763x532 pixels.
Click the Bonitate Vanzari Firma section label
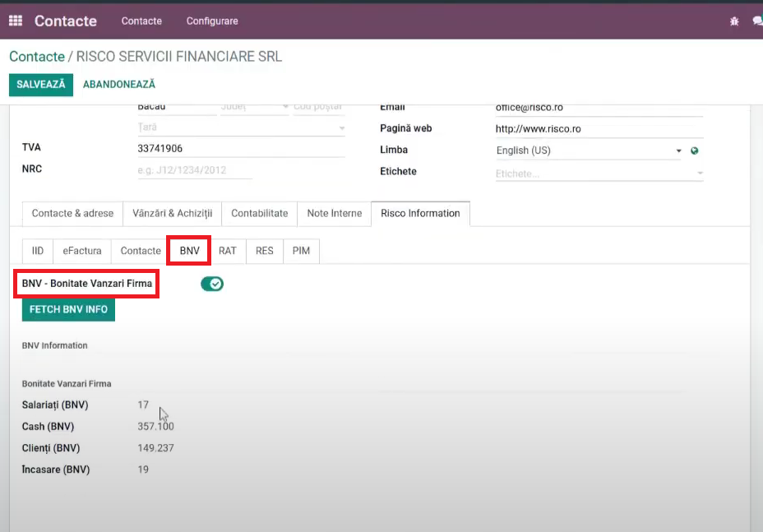pos(67,383)
